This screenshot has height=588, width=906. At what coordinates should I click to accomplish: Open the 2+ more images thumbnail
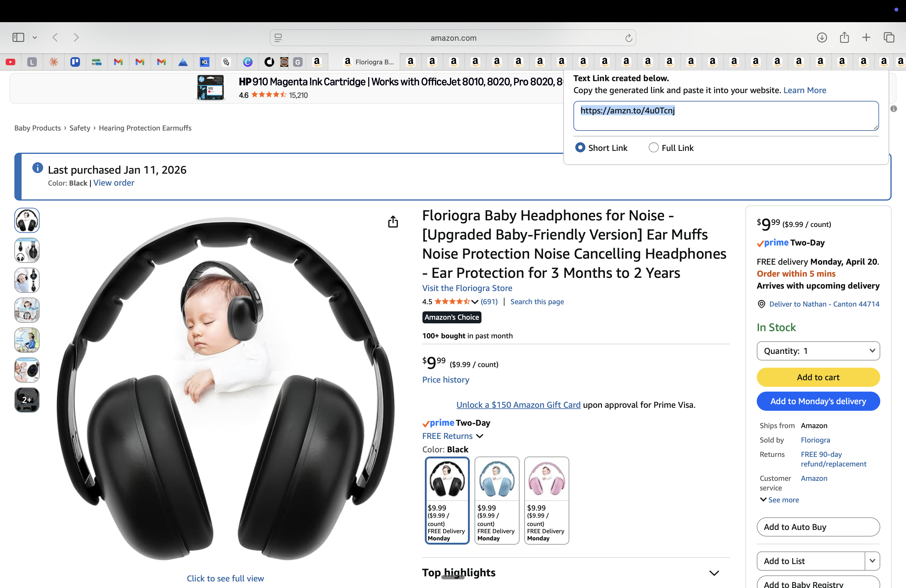(27, 400)
